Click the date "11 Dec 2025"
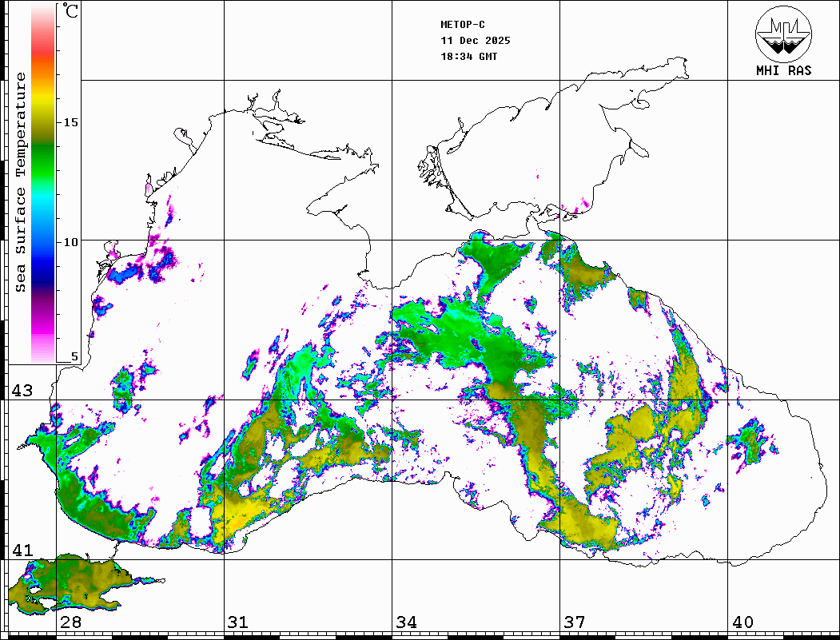Viewport: 840px width, 640px height. click(475, 41)
